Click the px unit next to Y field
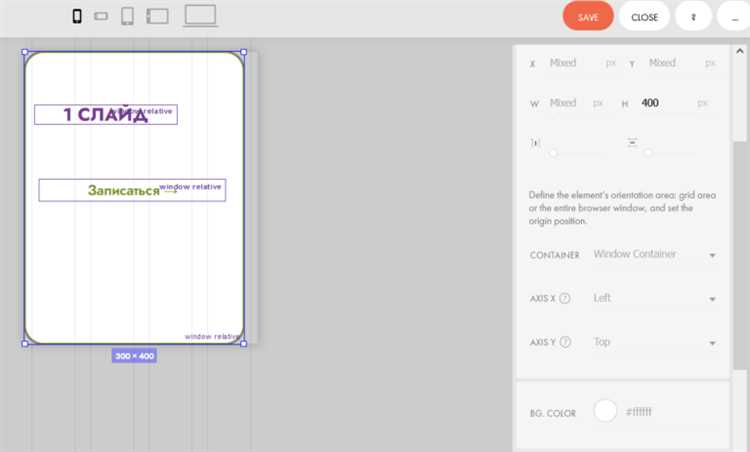Screen dimensions: 750x452 point(710,63)
